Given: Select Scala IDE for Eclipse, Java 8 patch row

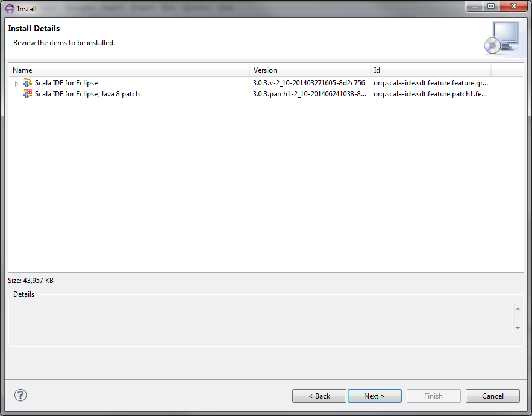Looking at the screenshot, I should coord(266,94).
